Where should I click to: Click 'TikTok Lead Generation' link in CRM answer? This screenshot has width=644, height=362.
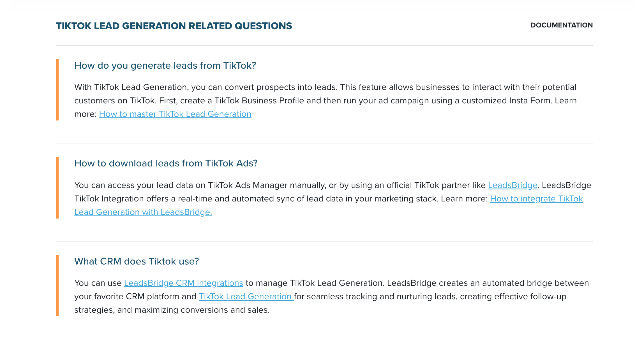click(x=246, y=296)
